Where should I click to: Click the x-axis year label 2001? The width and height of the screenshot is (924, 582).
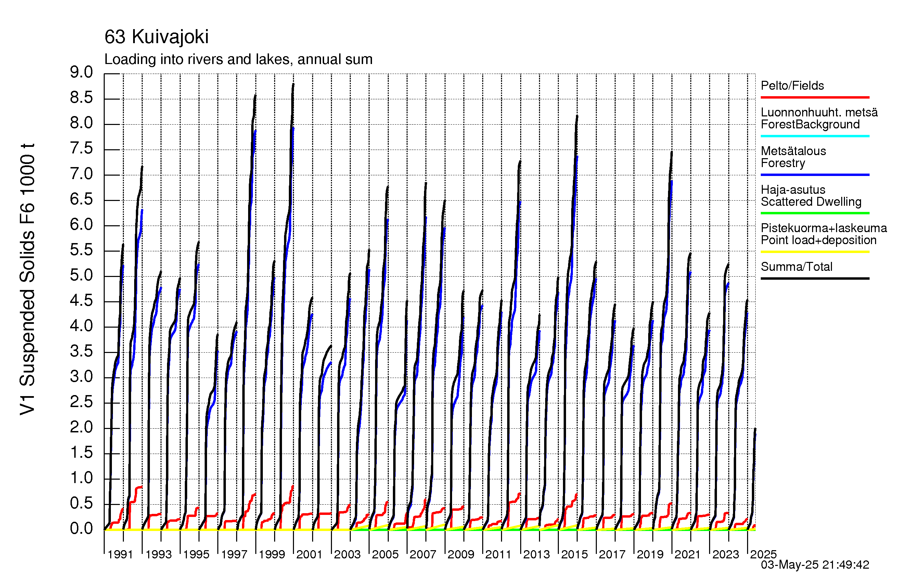click(x=309, y=554)
